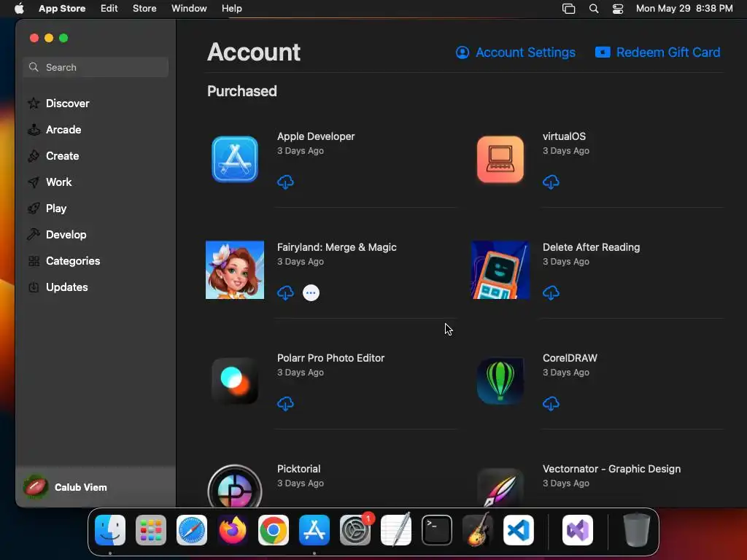Open the Polarr Pro Photo Editor icon
Screen dimensions: 747x560
235,381
